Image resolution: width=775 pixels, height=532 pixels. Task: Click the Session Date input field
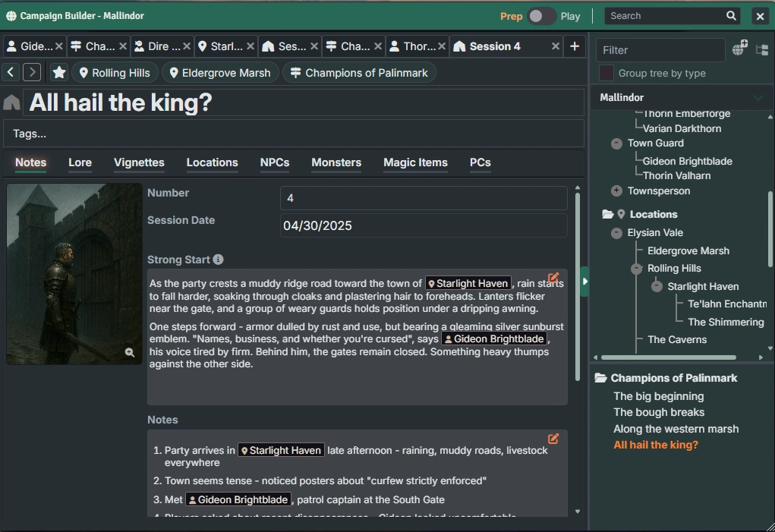424,225
